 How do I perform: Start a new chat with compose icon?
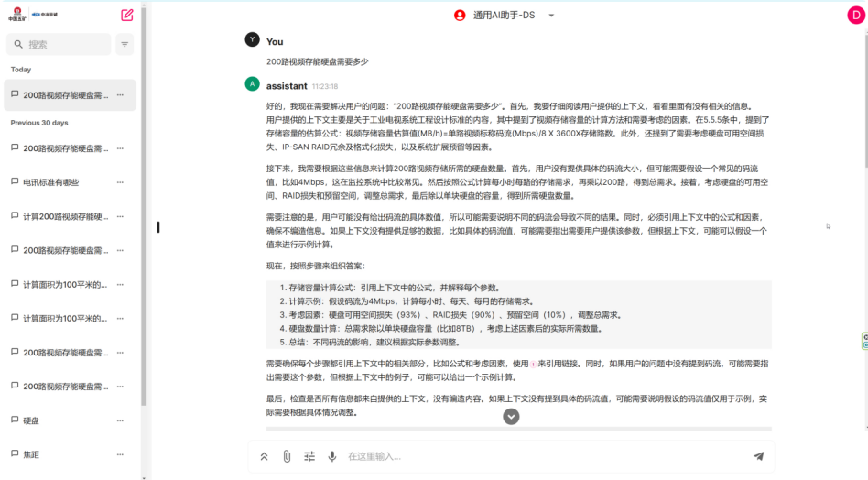point(127,15)
